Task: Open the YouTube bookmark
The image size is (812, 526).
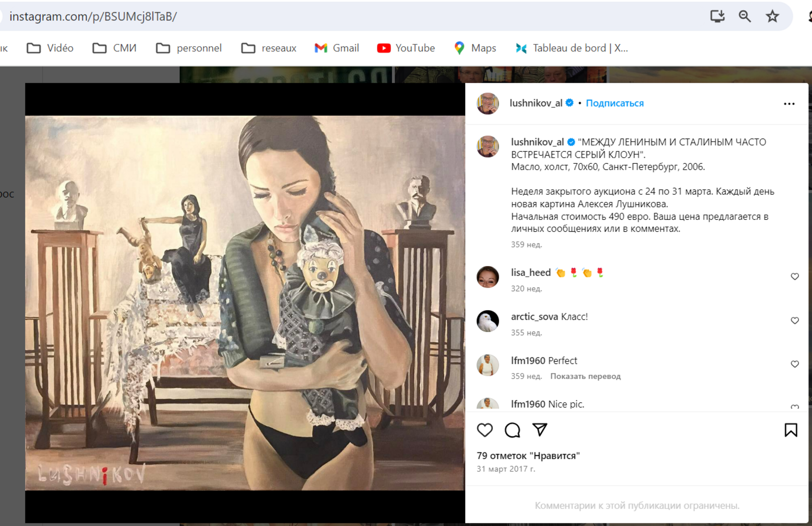Action: [406, 48]
